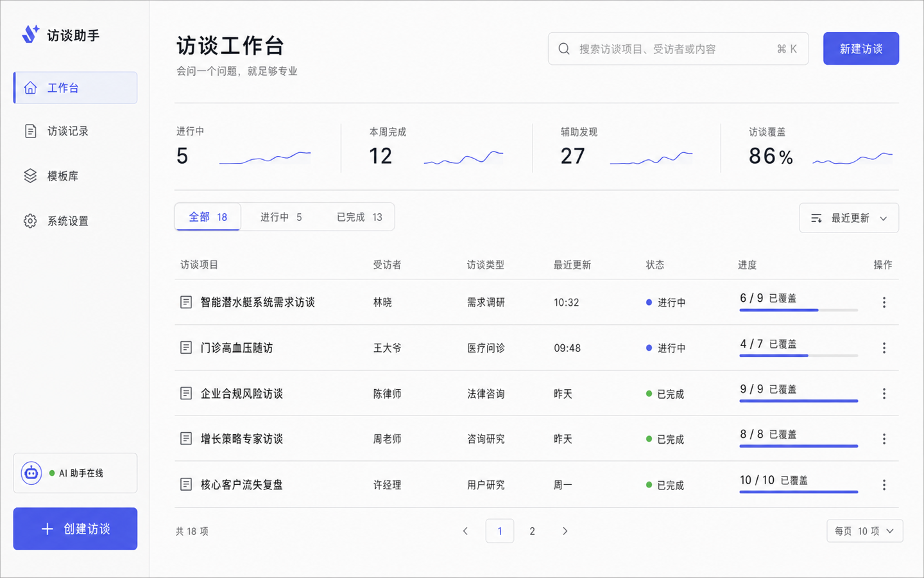The image size is (924, 578).
Task: Click document icon of 增长策略专家访谈 row
Action: tap(186, 439)
